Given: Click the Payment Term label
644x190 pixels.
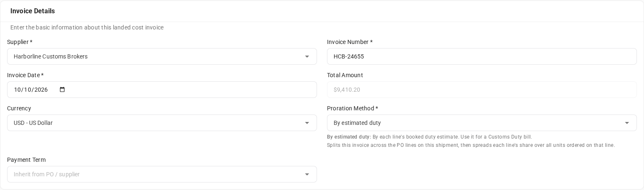Looking at the screenshot, I should tap(26, 160).
